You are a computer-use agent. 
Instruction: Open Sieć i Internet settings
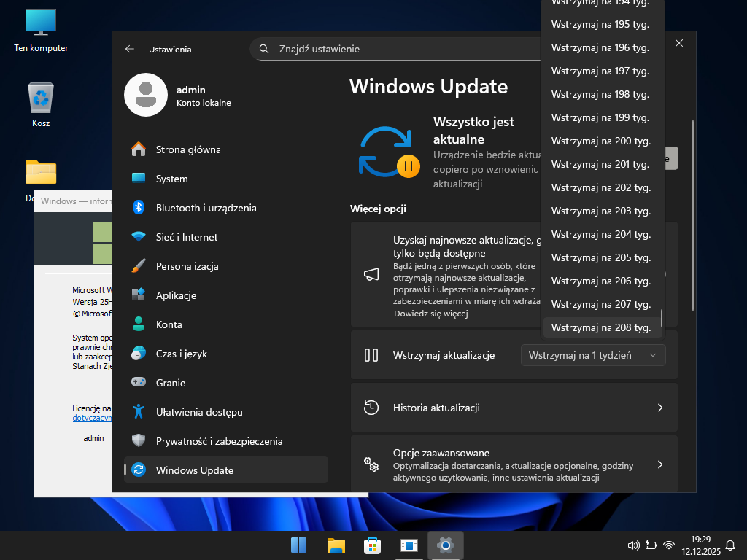coord(186,237)
